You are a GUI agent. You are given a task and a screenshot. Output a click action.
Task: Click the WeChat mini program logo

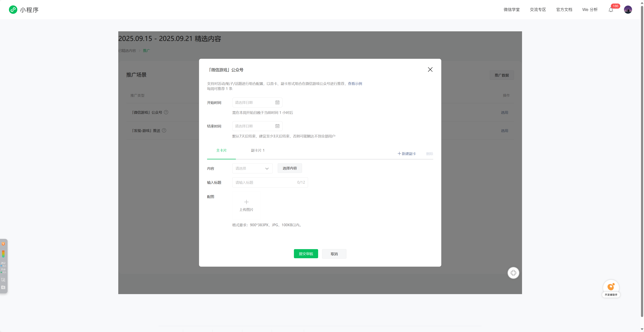(x=13, y=10)
